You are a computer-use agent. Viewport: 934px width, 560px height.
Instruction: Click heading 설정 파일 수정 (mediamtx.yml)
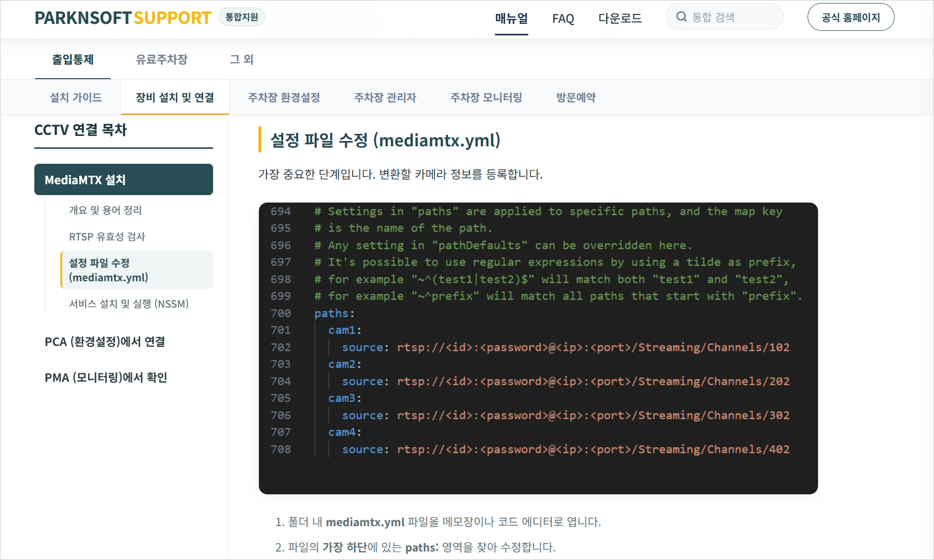pos(385,140)
